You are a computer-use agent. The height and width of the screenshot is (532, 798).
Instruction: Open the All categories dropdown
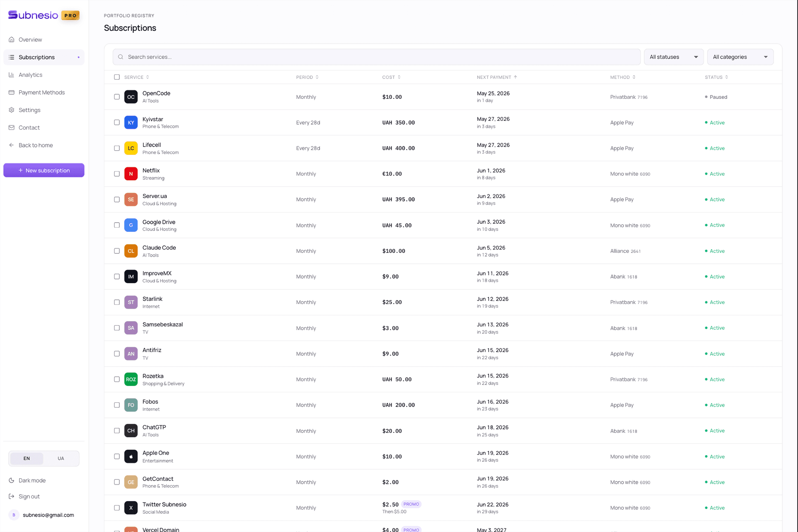tap(740, 57)
